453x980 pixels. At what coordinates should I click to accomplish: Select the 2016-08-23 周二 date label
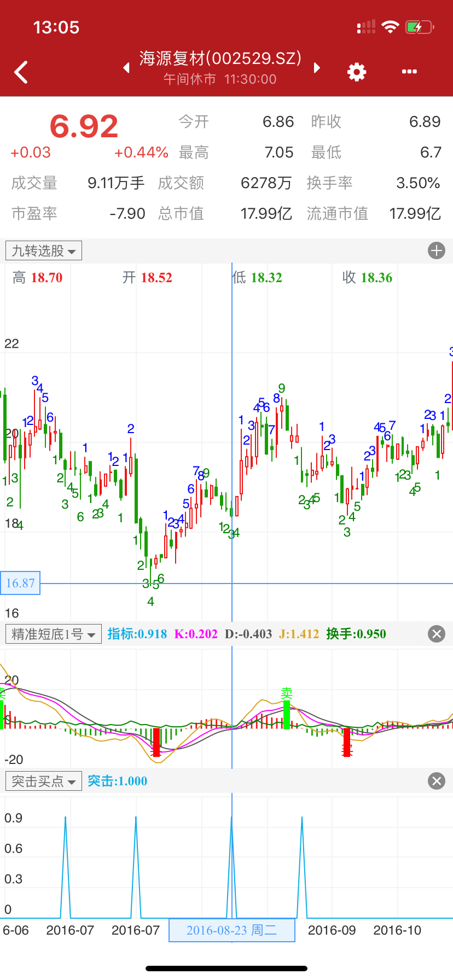(231, 930)
